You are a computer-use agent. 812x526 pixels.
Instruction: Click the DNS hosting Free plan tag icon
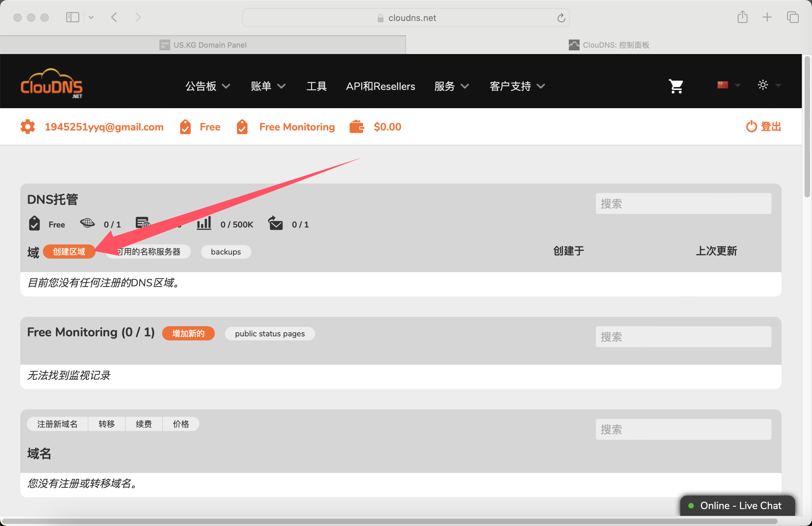34,223
